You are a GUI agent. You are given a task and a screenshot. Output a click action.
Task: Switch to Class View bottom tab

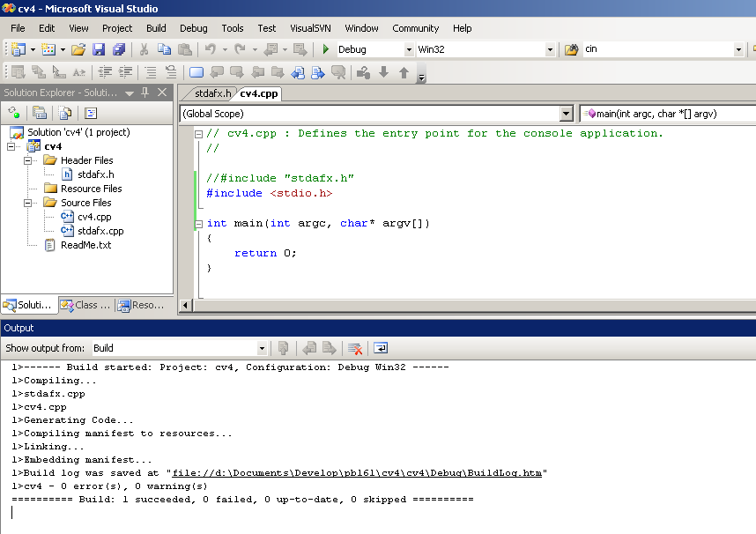tap(85, 305)
